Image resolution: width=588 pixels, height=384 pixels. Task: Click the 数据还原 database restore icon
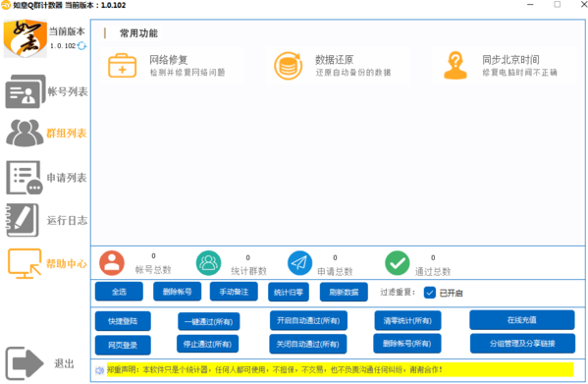click(x=288, y=66)
